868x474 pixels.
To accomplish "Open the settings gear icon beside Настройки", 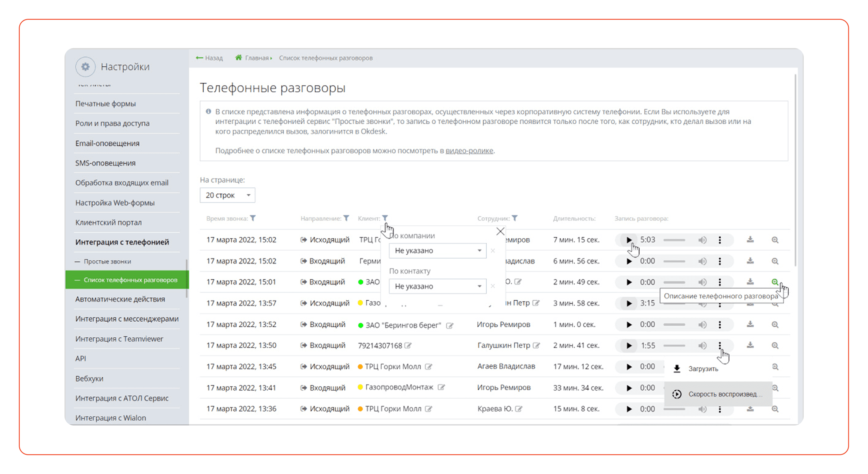I will tap(85, 67).
